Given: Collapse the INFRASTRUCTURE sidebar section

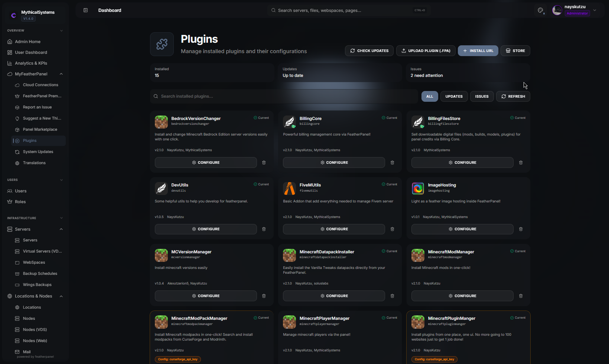Looking at the screenshot, I should [61, 218].
